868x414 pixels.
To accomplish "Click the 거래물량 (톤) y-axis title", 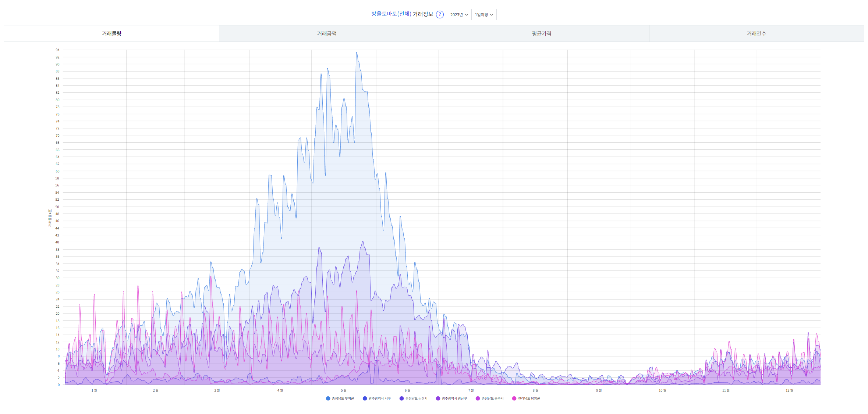I will [x=50, y=218].
